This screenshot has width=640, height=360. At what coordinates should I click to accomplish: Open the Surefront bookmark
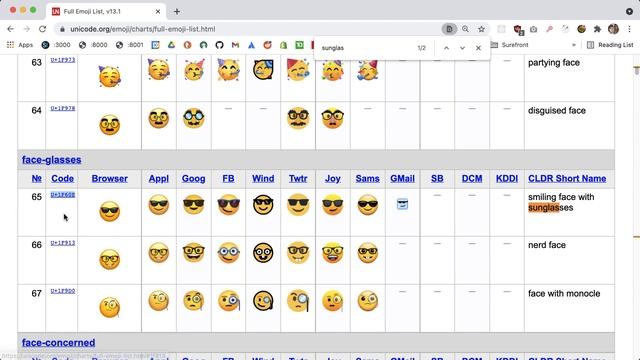509,45
